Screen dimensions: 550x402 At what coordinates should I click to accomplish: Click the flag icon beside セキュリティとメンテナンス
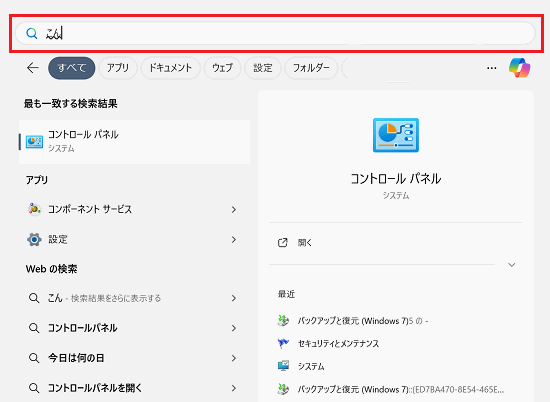click(x=283, y=343)
